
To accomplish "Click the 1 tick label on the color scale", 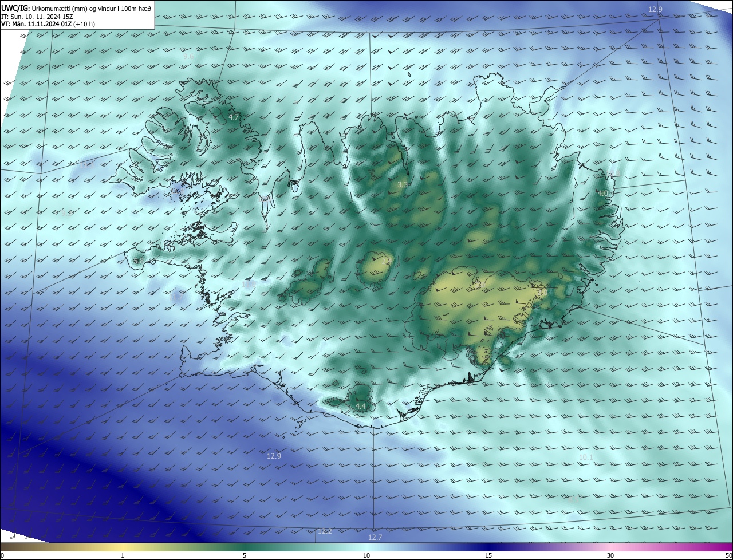I will 123,555.
